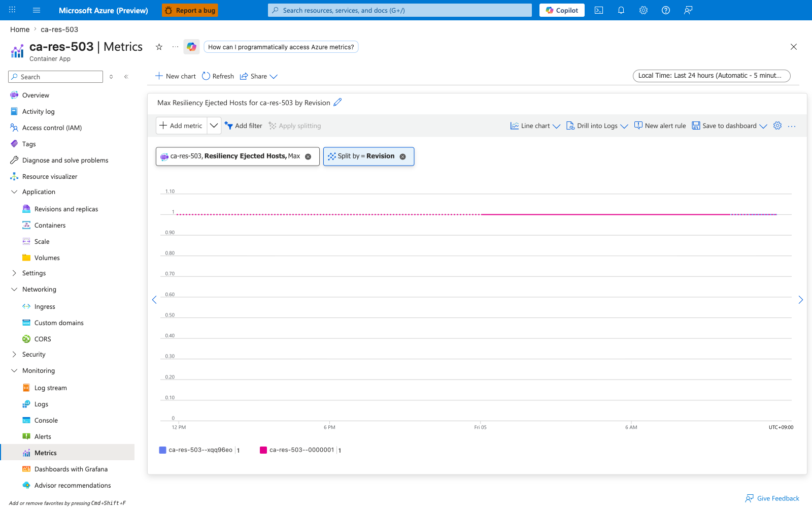The width and height of the screenshot is (812, 508).
Task: Open the Add metric dropdown arrow
Action: click(x=214, y=125)
